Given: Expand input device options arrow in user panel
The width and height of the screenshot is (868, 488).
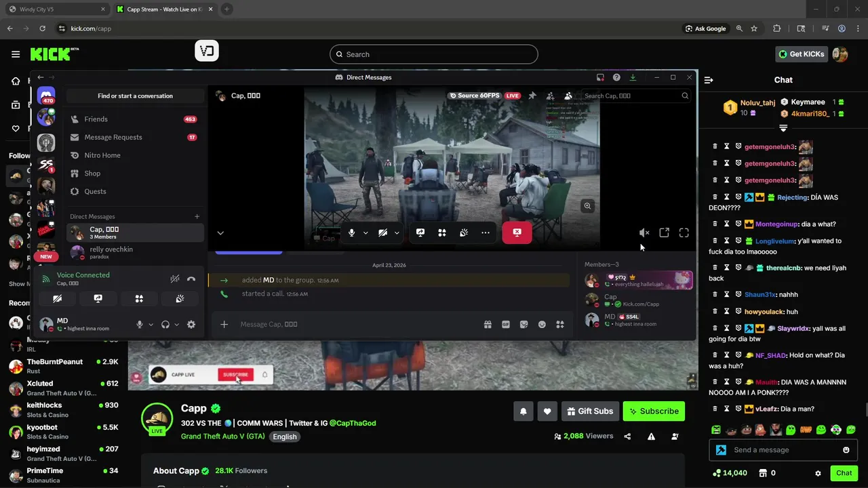Looking at the screenshot, I should 151,325.
